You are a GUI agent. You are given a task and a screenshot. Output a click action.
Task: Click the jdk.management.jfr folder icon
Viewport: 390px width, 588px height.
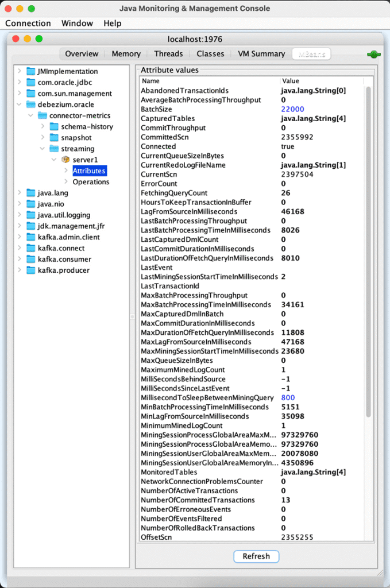[31, 226]
